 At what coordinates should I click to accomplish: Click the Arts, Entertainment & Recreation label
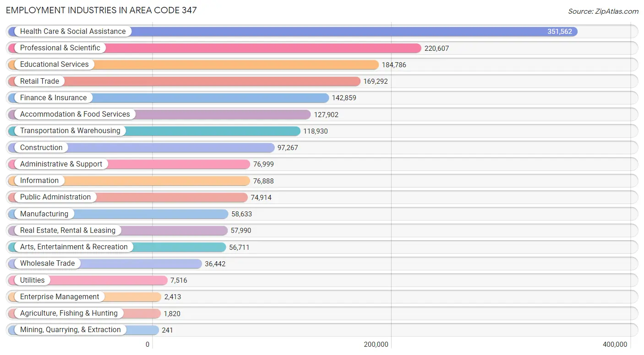coord(73,247)
